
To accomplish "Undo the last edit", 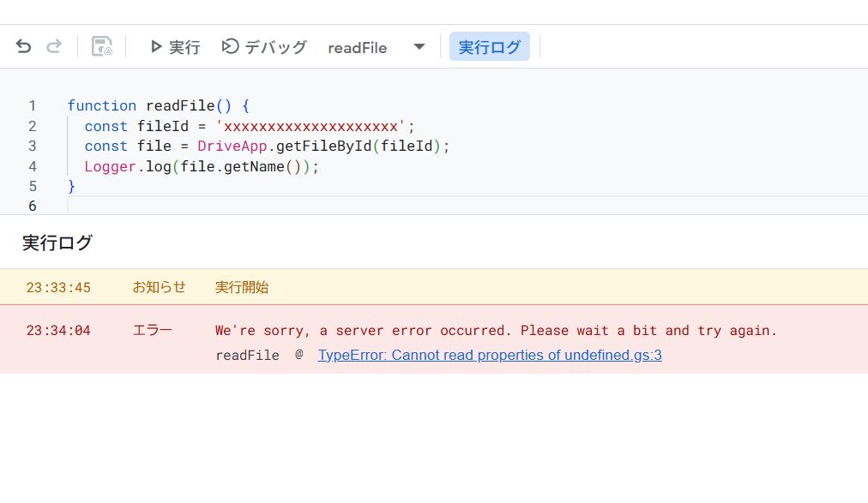I will click(23, 47).
